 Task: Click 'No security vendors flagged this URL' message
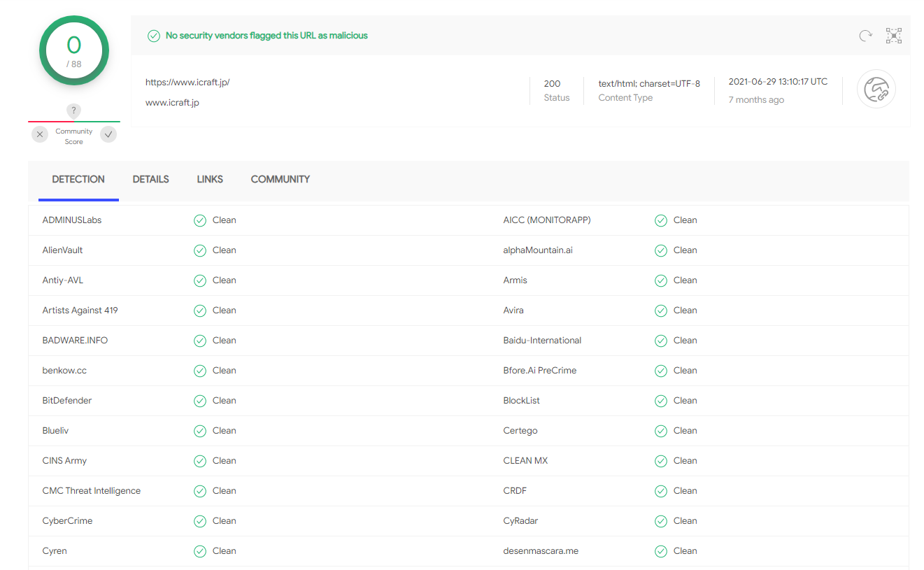[266, 36]
